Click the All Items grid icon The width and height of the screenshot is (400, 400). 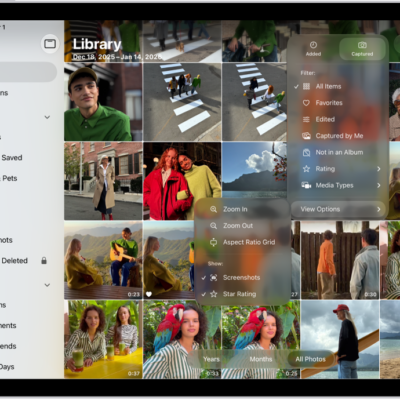pyautogui.click(x=306, y=86)
